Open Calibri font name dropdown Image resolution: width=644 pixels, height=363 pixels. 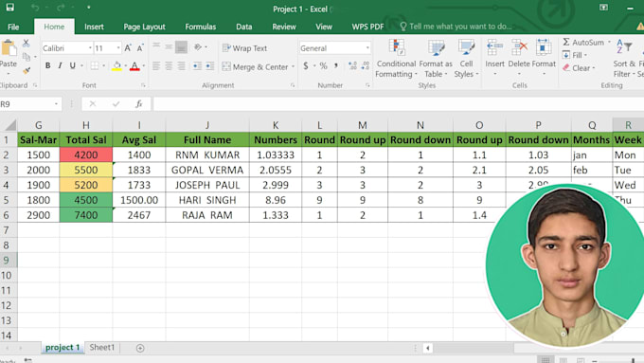click(x=90, y=48)
